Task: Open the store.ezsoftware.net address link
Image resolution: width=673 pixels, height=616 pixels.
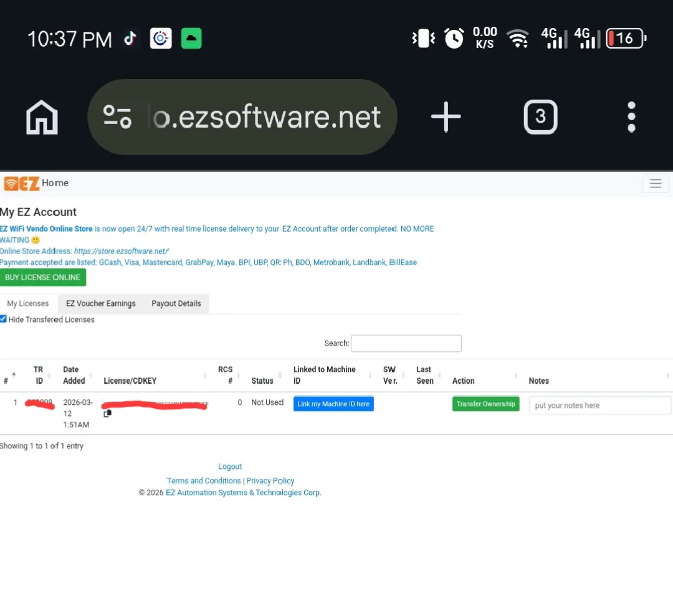Action: [x=122, y=252]
